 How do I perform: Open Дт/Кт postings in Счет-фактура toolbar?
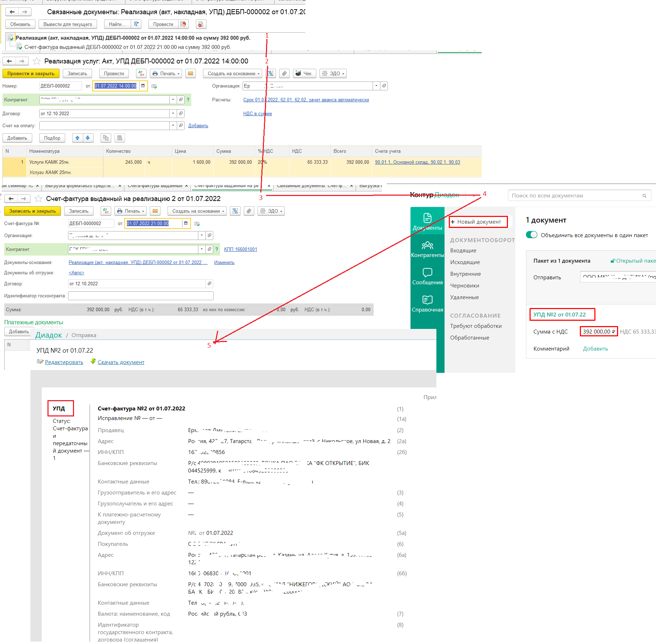106,211
